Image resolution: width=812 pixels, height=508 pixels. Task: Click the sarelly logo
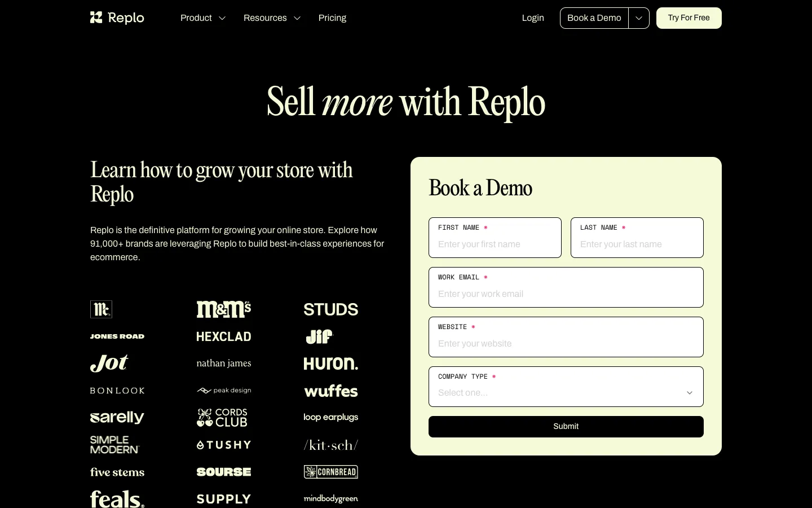click(117, 418)
